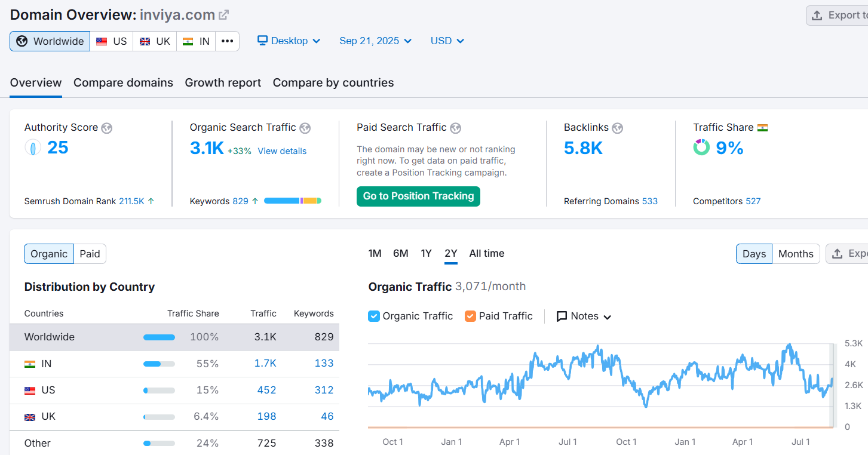Image resolution: width=868 pixels, height=455 pixels.
Task: Open Competitors 527 link
Action: click(753, 201)
